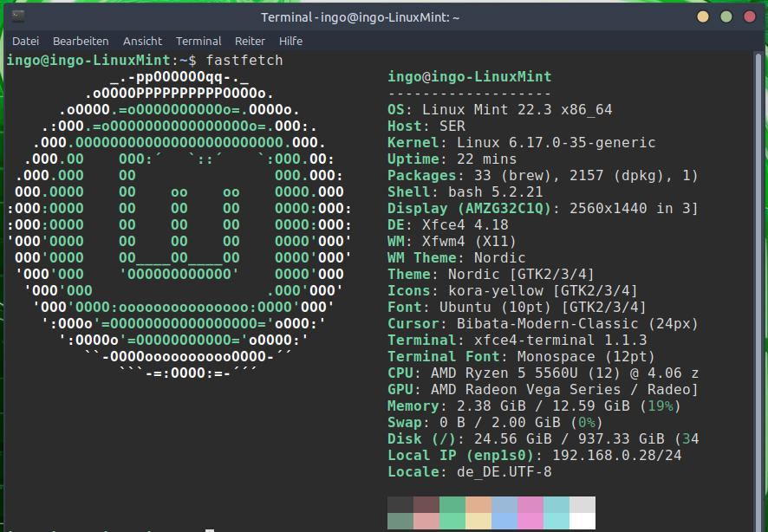Click the Linux Mint ASCII art logo

tap(179, 224)
